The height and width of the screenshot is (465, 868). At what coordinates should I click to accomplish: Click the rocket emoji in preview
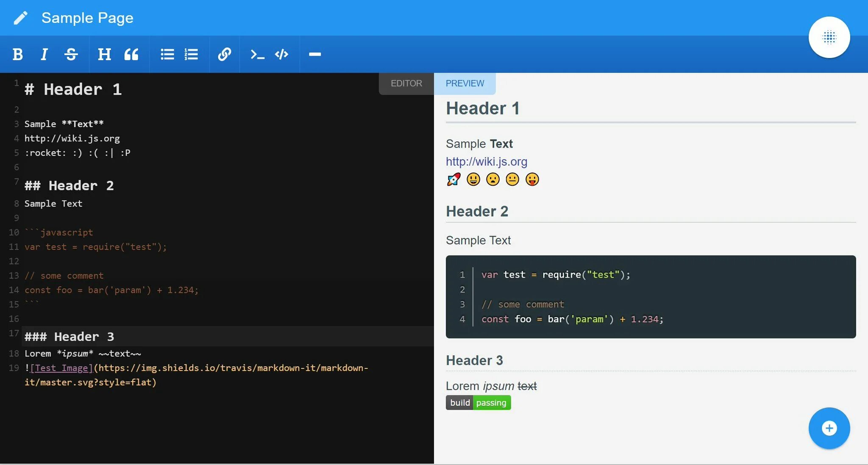(453, 179)
